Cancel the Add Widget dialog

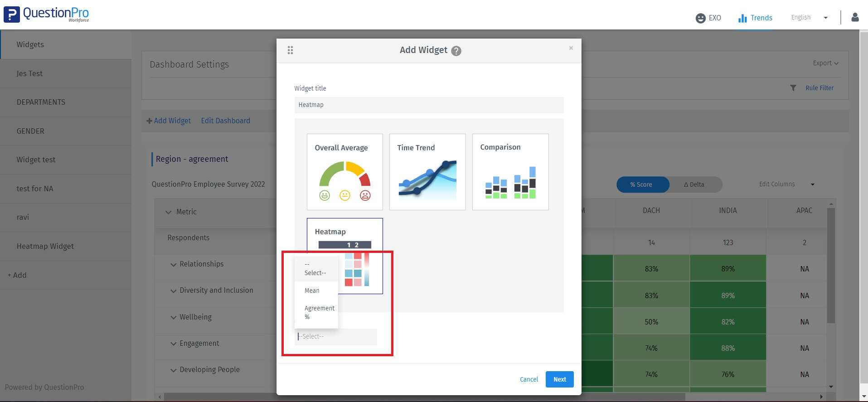pyautogui.click(x=529, y=379)
